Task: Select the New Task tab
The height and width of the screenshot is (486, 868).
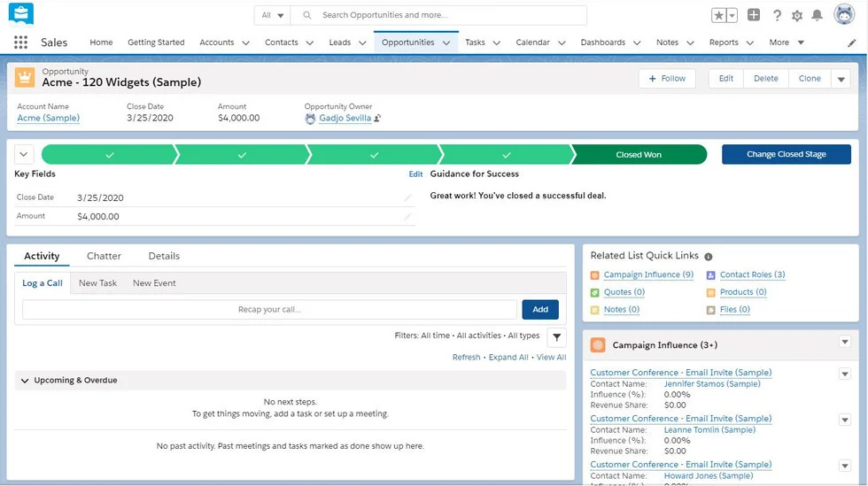Action: pos(97,283)
